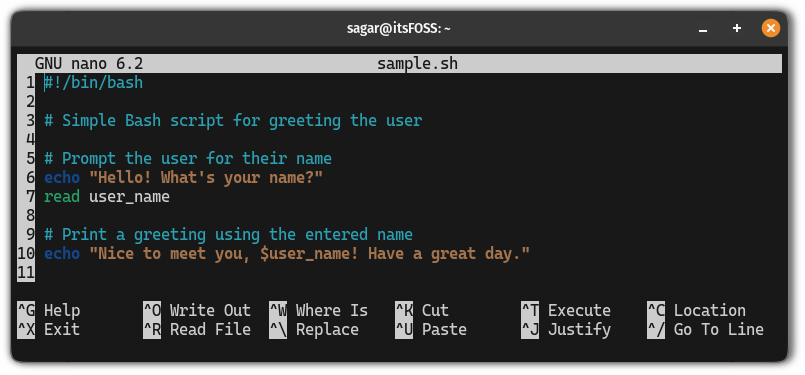
Task: Place cursor on #!/bin/bash shebang line
Action: (93, 82)
